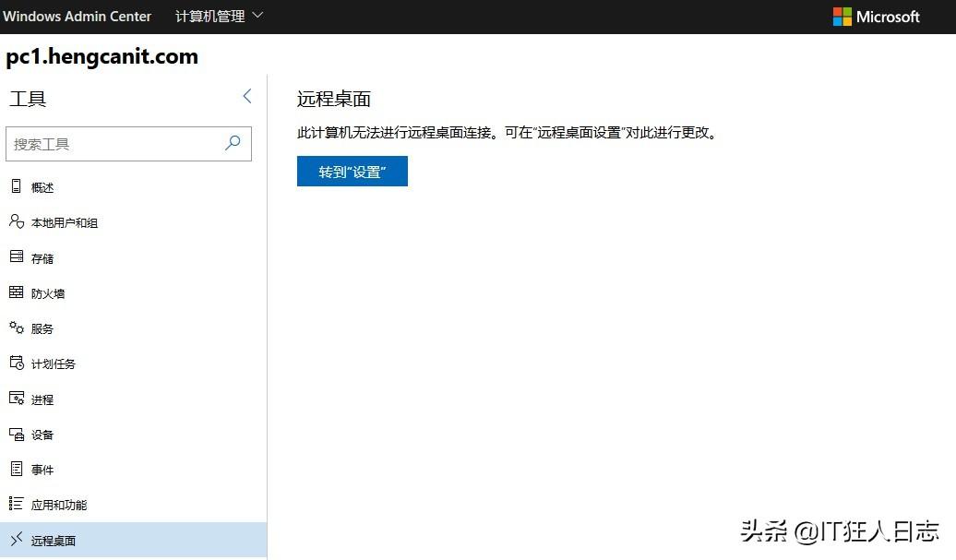Click Windows Admin Center title link
Viewport: 956px width, 560px height.
click(x=77, y=17)
